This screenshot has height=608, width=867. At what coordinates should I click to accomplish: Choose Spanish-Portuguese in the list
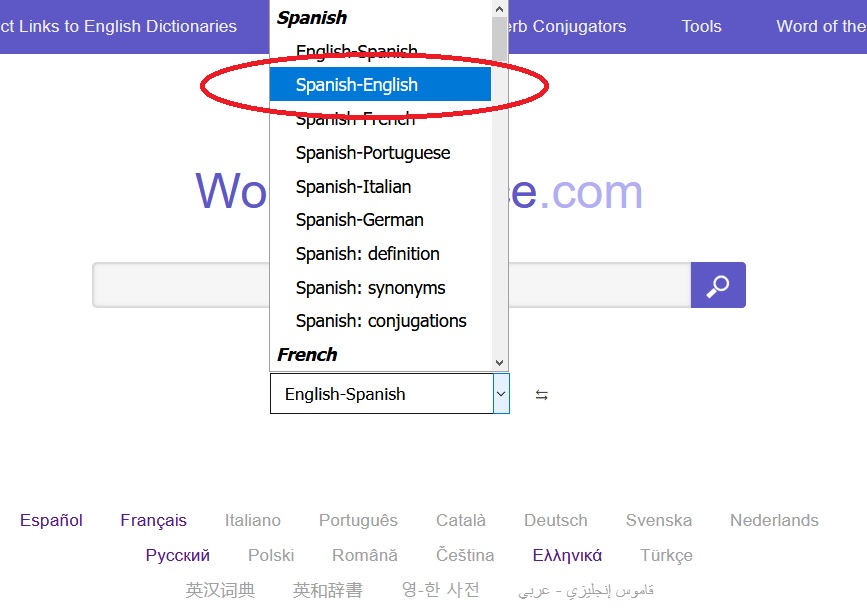click(373, 153)
